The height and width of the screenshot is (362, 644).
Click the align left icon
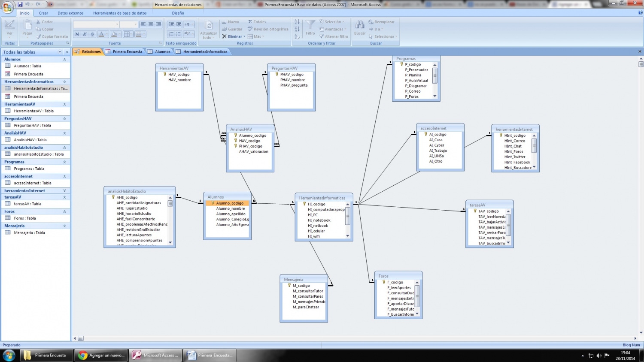click(143, 24)
